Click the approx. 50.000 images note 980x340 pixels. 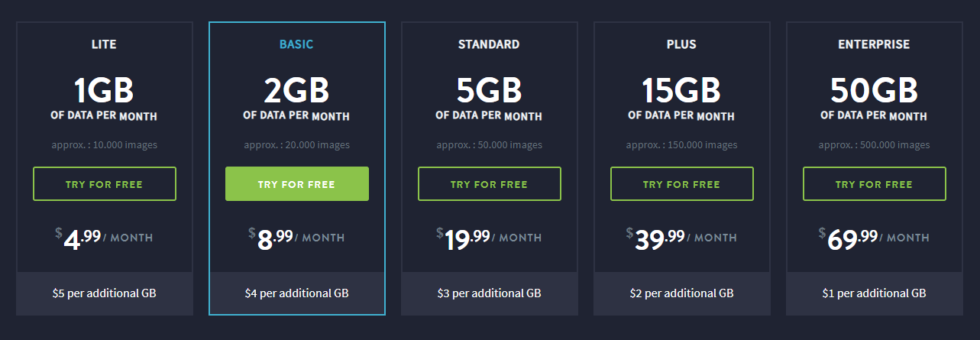(490, 145)
